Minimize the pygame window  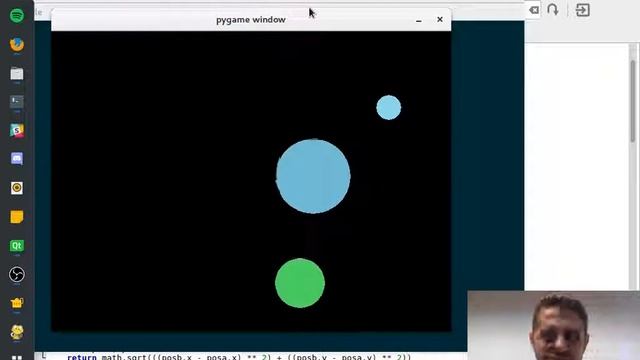(419, 20)
